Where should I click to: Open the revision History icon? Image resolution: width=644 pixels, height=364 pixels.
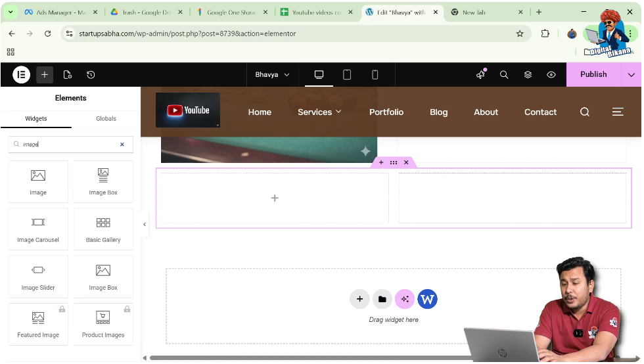point(91,75)
